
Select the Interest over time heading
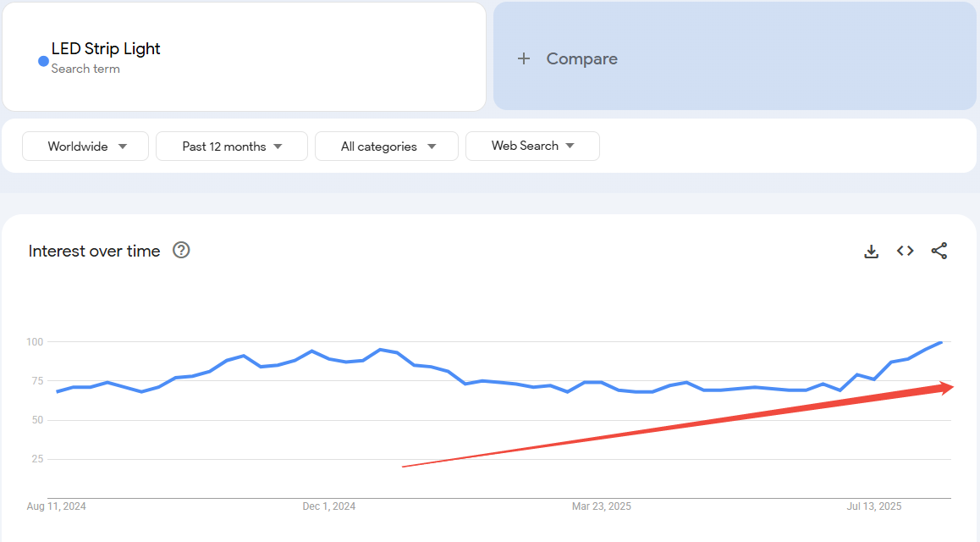pos(94,251)
